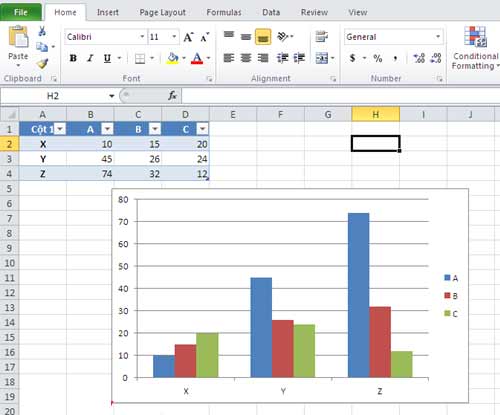Increase font size with Grow Font
Image resolution: width=500 pixels, height=415 pixels.
tap(188, 37)
